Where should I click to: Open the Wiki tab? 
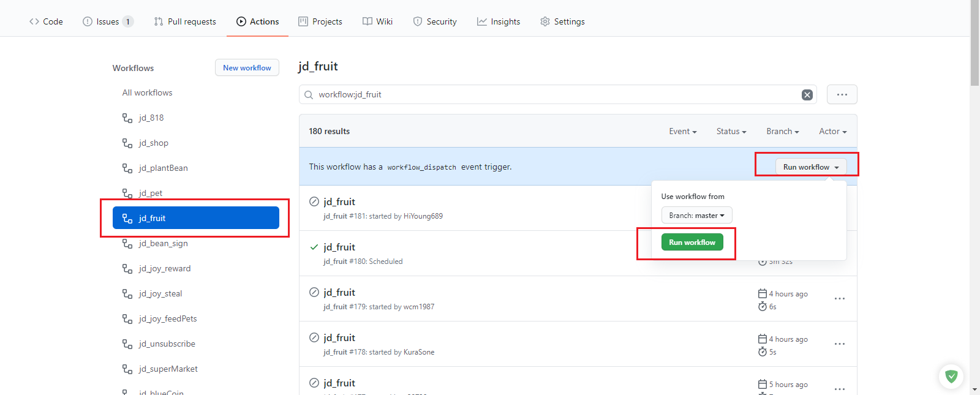pos(377,21)
